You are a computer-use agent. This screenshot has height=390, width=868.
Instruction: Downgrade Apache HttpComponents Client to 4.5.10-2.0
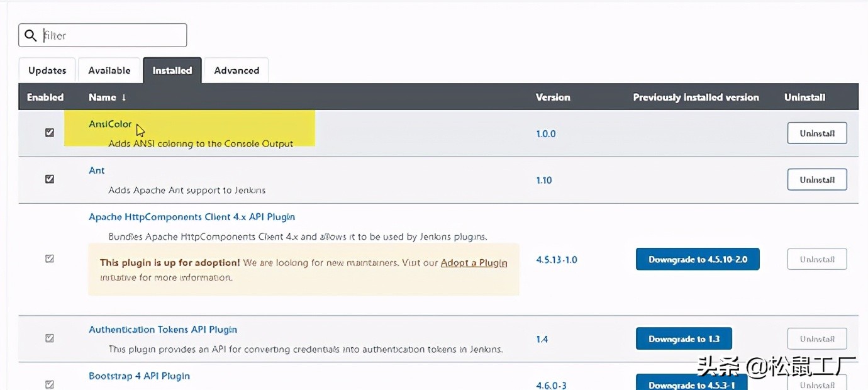(x=697, y=259)
